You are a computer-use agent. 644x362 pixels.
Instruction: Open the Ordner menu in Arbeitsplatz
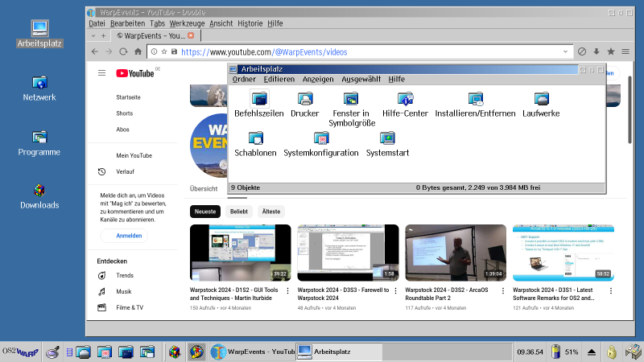point(244,79)
